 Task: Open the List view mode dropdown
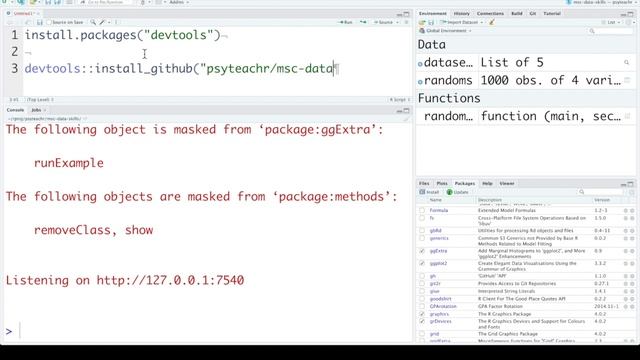(x=611, y=22)
